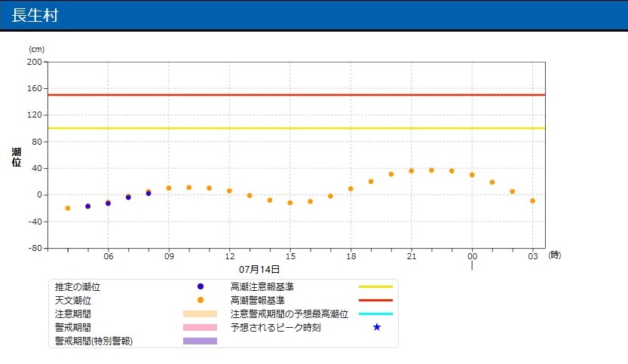Click the 長生村 header title
Image resolution: width=628 pixels, height=364 pixels.
35,15
